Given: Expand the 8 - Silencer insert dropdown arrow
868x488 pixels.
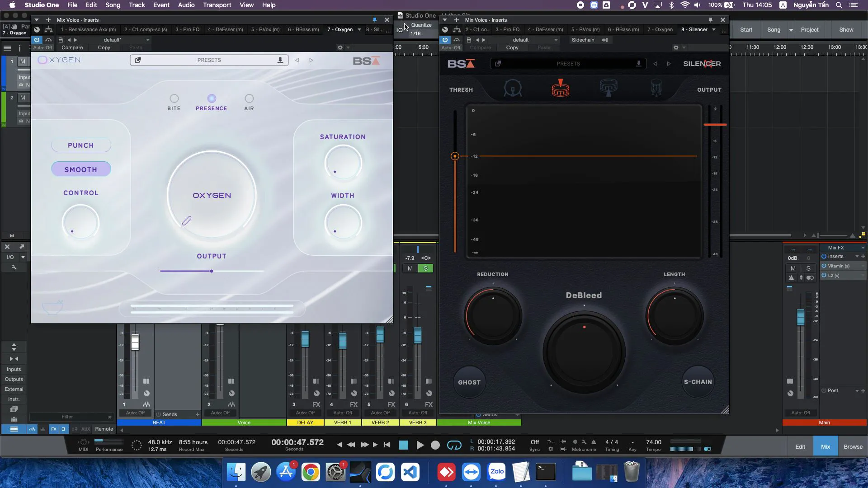Looking at the screenshot, I should (x=714, y=30).
